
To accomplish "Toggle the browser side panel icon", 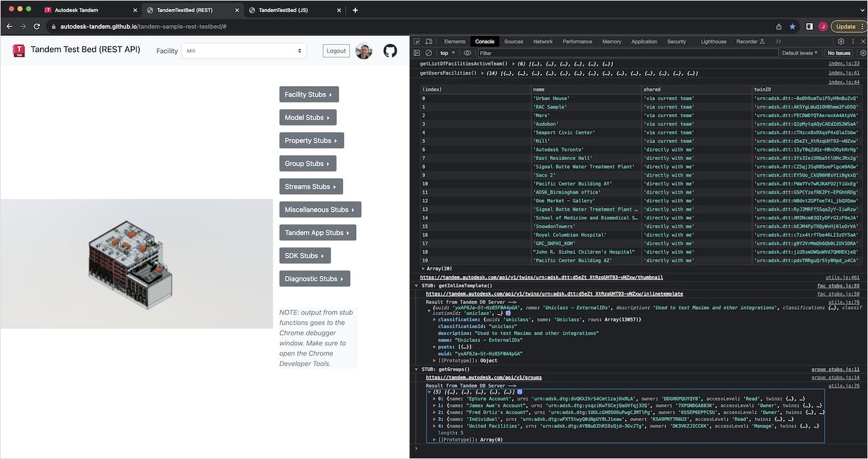I will point(809,26).
